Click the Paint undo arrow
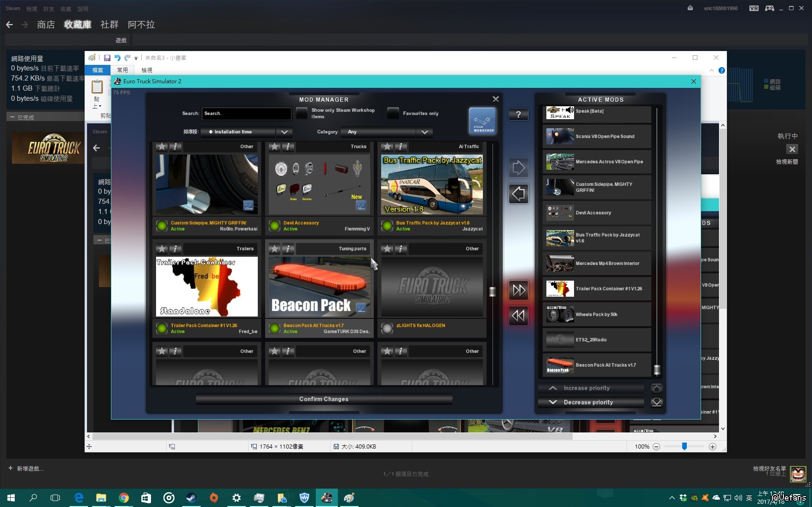 (x=117, y=58)
